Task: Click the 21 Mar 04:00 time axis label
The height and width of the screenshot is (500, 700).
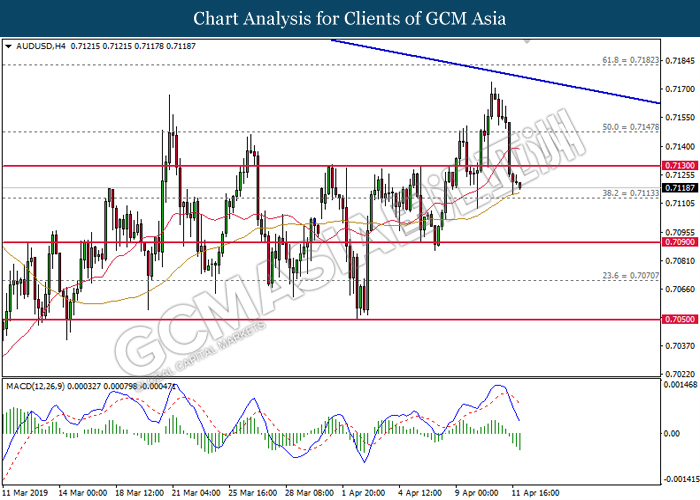Action: [x=196, y=493]
